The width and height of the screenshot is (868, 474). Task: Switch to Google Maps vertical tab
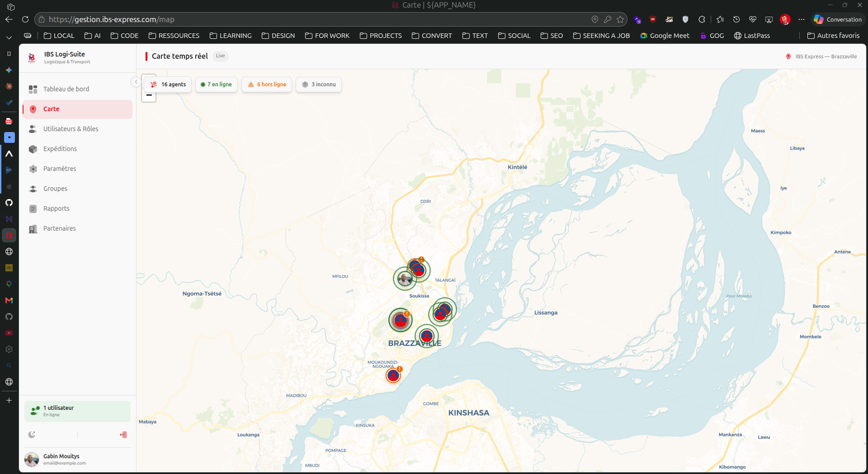tap(9, 284)
